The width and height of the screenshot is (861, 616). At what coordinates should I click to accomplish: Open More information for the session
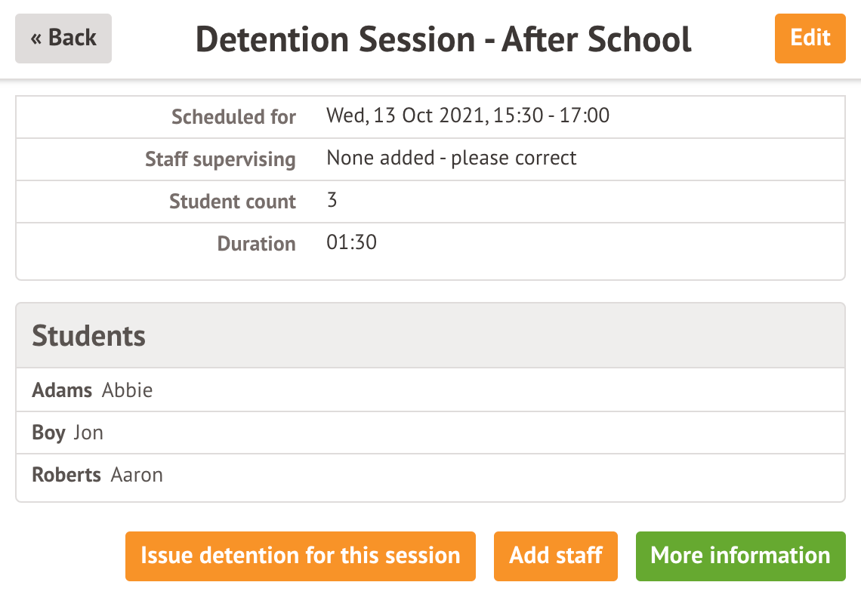coord(740,556)
